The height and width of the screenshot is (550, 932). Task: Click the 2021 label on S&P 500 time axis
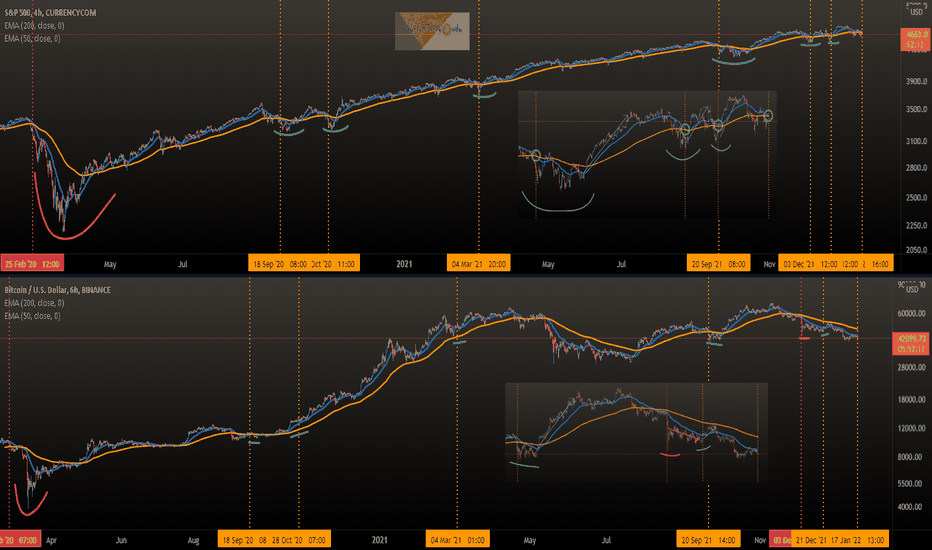tap(404, 264)
